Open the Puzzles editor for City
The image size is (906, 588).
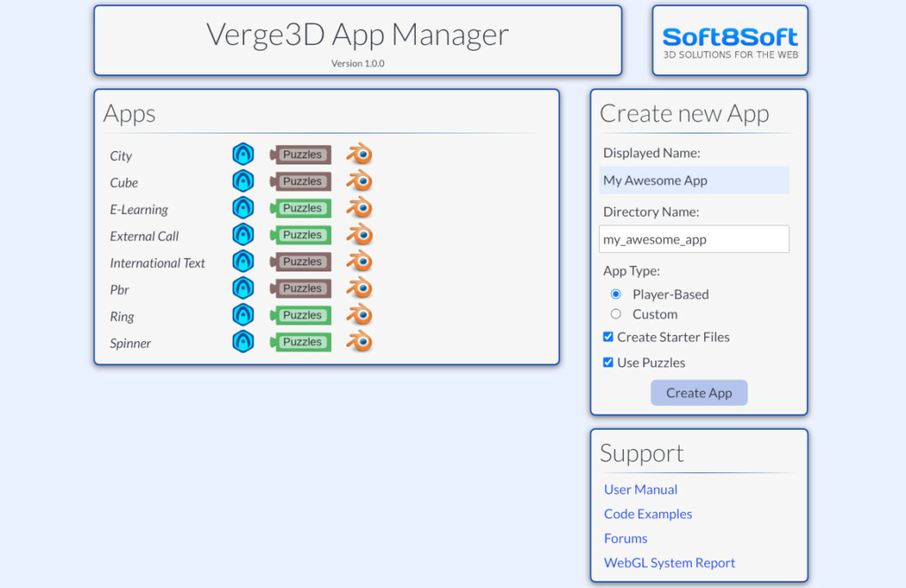[x=301, y=155]
